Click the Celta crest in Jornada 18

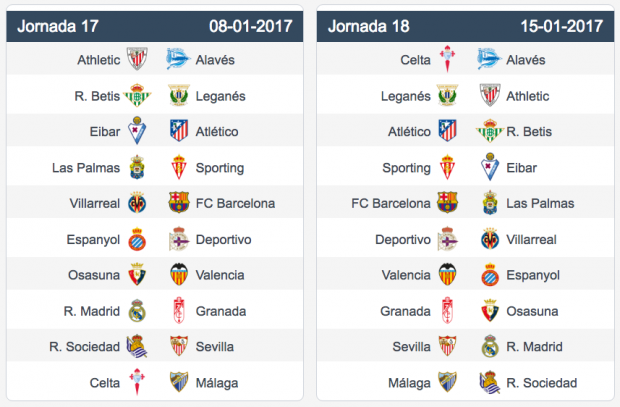tap(447, 59)
